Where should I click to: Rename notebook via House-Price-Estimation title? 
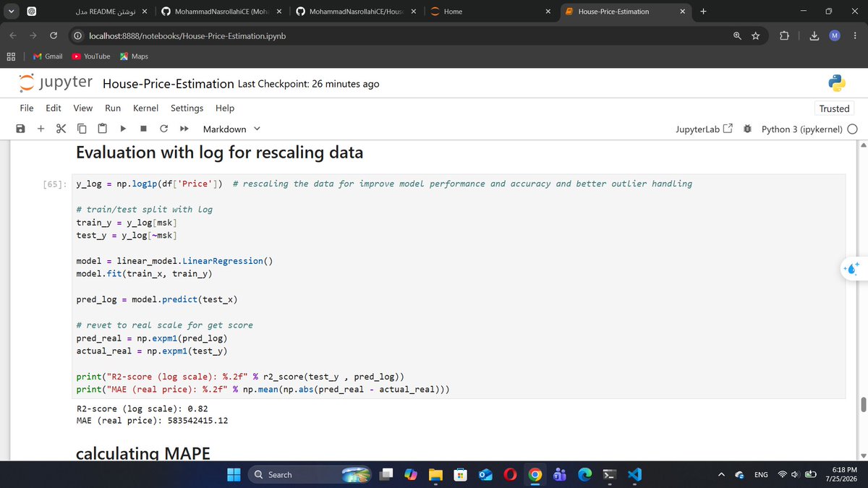[168, 83]
